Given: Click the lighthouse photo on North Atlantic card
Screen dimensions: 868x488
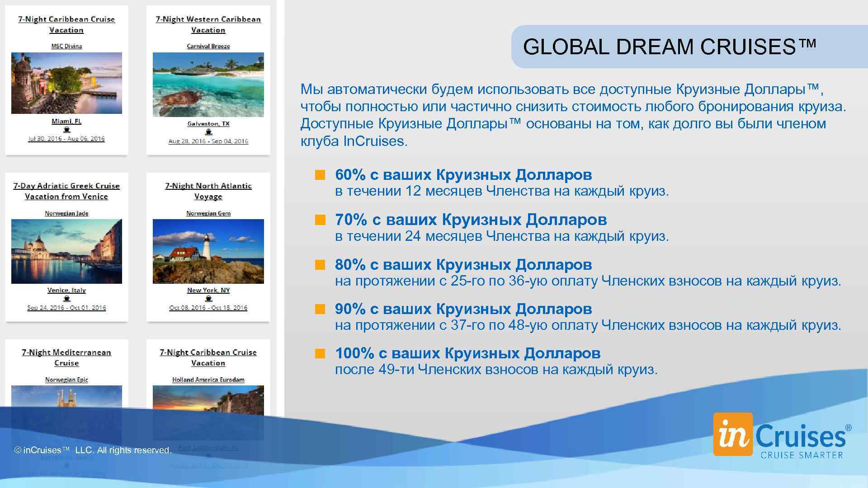Looking at the screenshot, I should tap(208, 251).
